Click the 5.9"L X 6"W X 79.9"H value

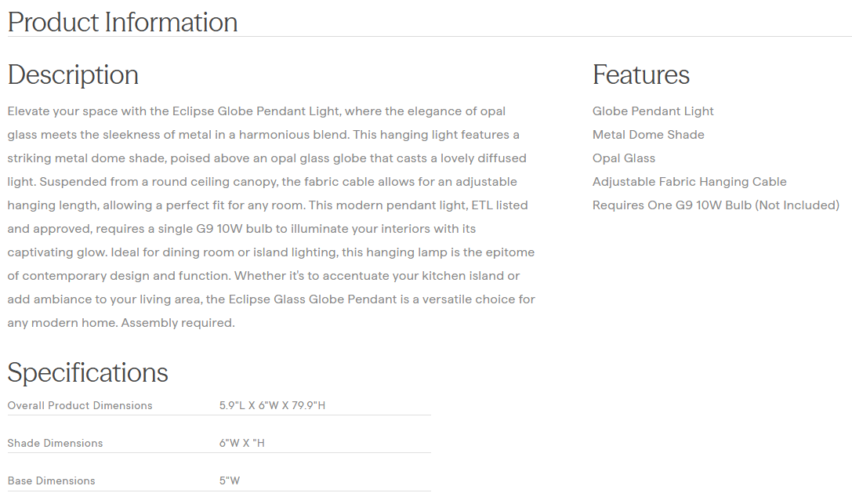272,405
